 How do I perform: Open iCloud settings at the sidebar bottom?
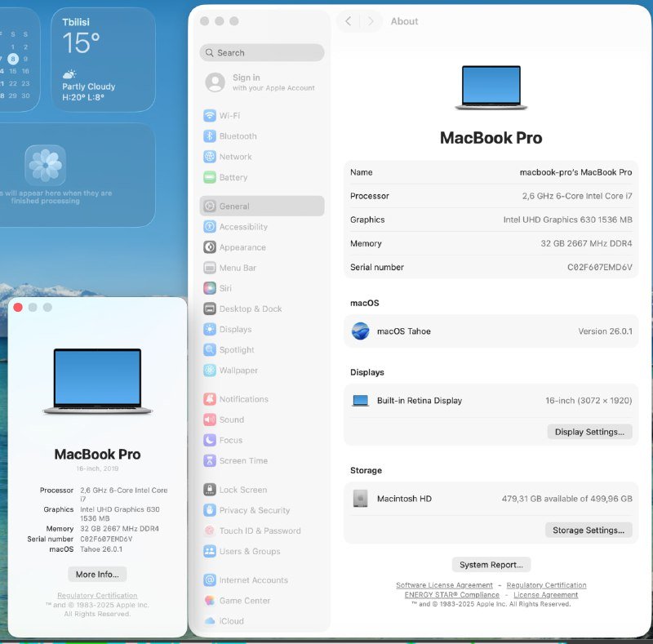229,621
